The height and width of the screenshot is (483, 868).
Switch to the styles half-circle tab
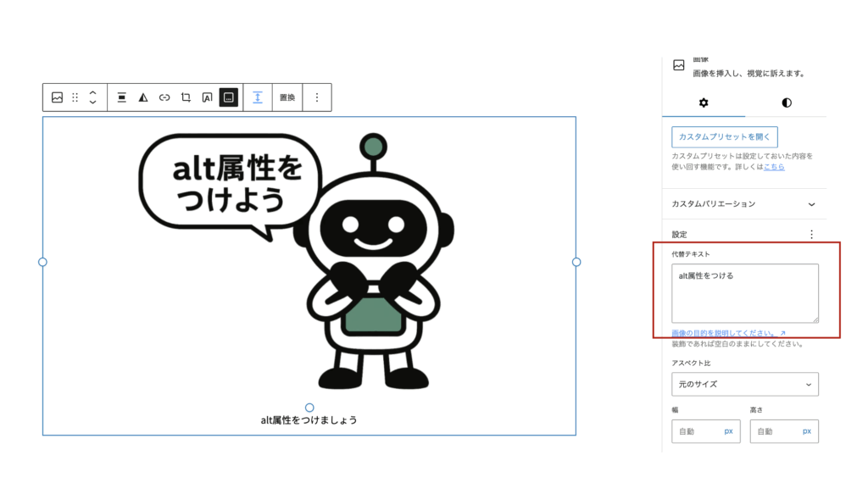(x=787, y=103)
